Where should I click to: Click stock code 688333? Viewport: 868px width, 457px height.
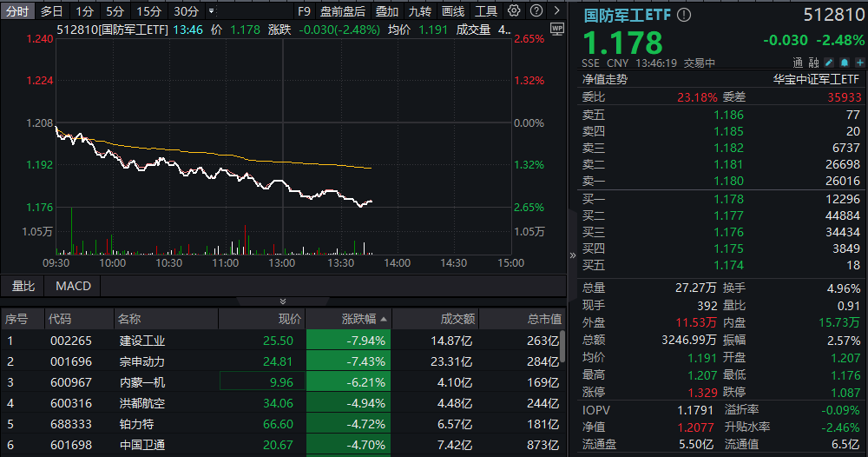(x=71, y=424)
